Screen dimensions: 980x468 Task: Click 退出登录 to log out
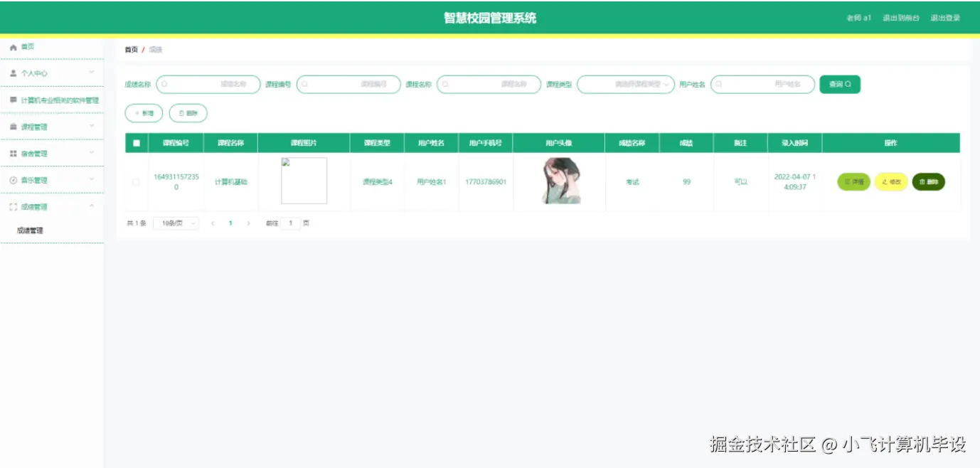(945, 18)
